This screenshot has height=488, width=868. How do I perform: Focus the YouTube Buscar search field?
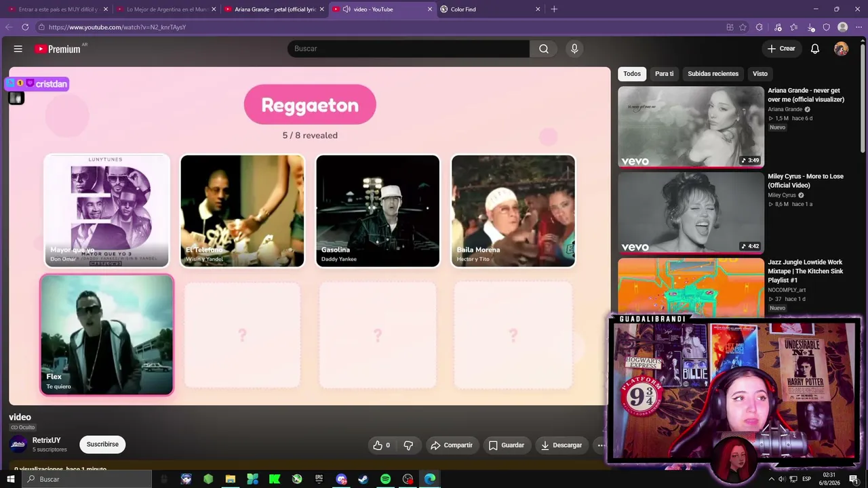pyautogui.click(x=408, y=49)
